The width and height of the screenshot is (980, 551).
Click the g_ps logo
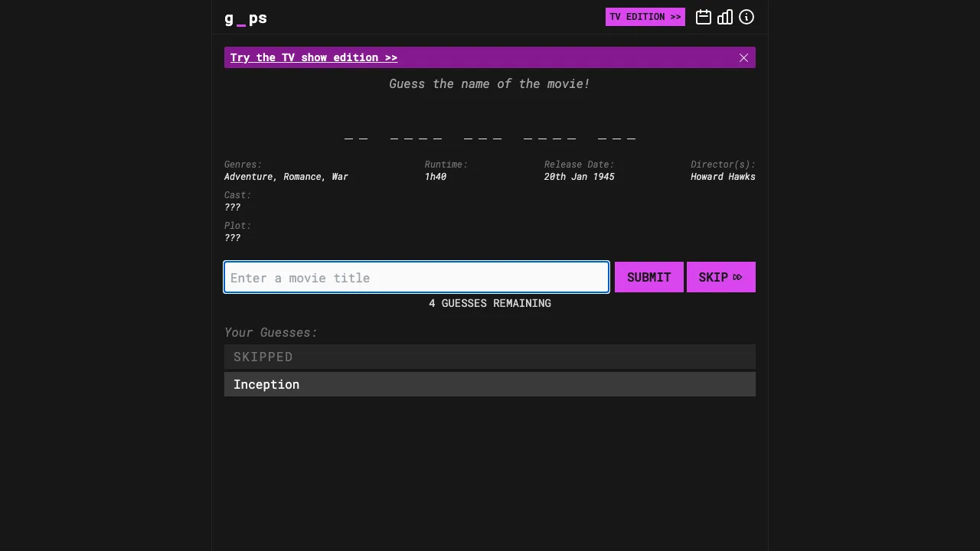(x=246, y=18)
